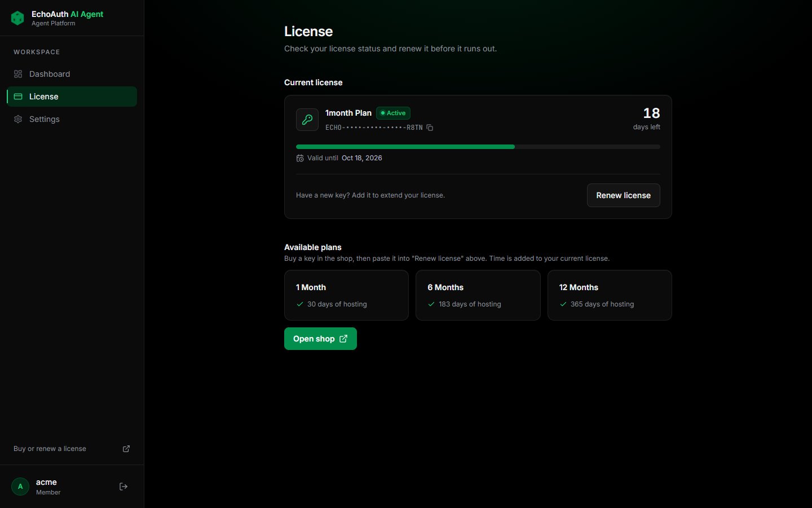Click the 'EchoAuth AI Agent' title text
The height and width of the screenshot is (508, 812).
click(68, 14)
